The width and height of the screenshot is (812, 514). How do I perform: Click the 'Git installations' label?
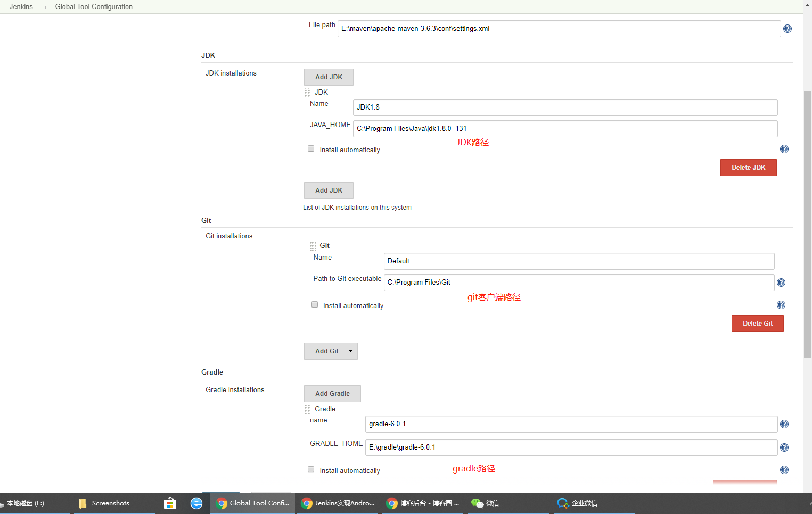229,236
